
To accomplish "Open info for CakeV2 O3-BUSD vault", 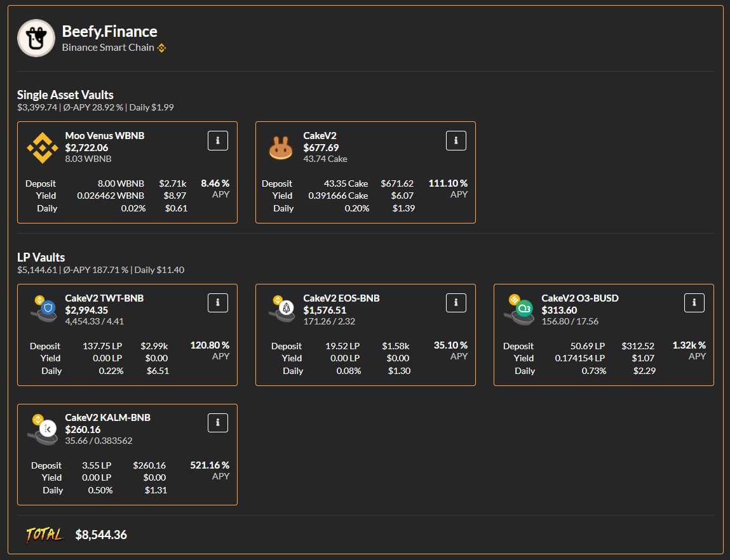I will pyautogui.click(x=694, y=303).
